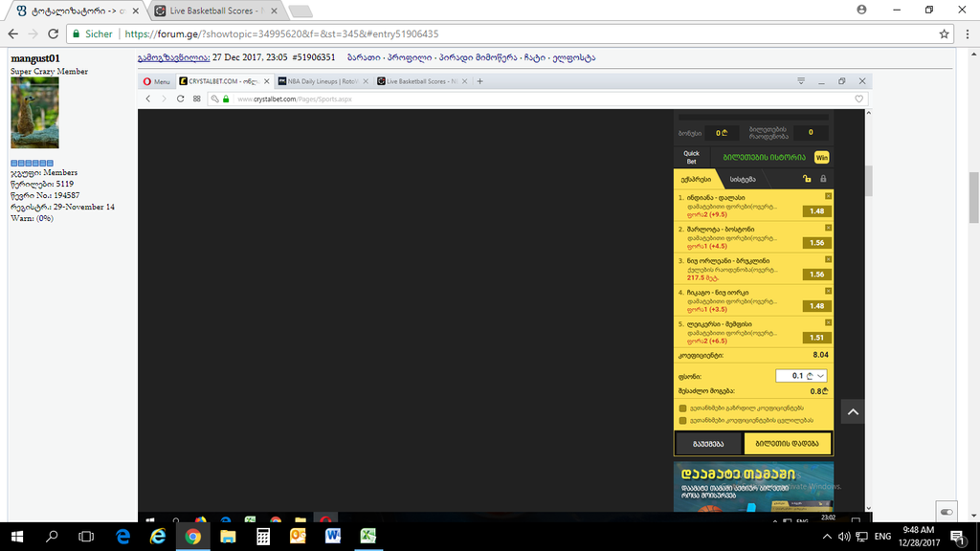This screenshot has width=980, height=551.
Task: Click Opera's reload icon in embedded screenshot
Action: tap(181, 99)
